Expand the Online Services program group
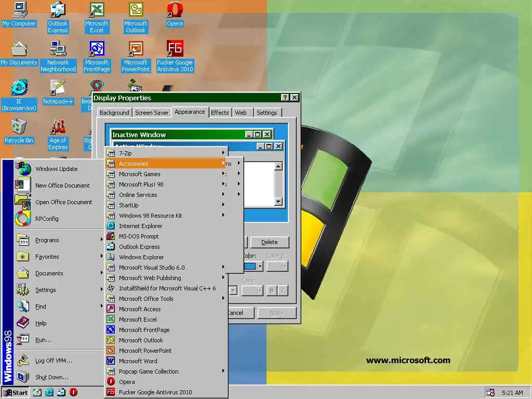 coord(166,195)
